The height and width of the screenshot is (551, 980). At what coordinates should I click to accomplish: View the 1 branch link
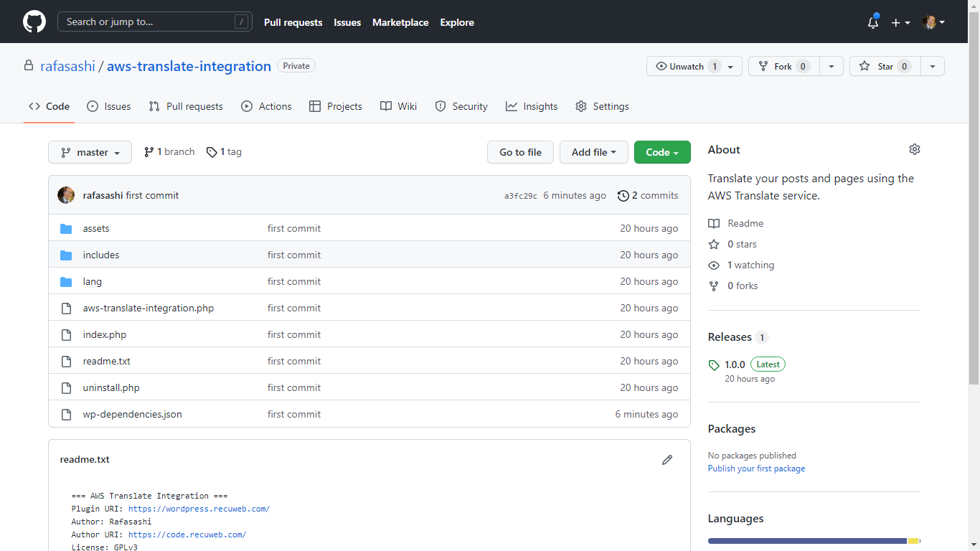(x=169, y=152)
